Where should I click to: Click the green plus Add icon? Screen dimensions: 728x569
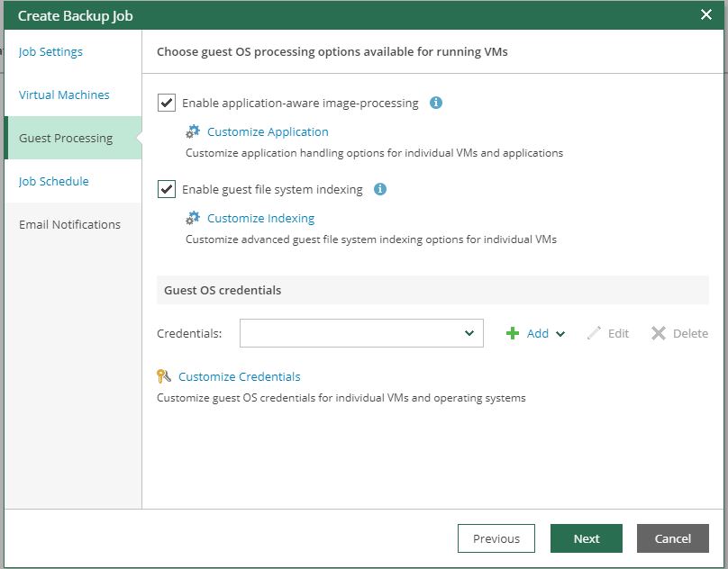coord(513,333)
